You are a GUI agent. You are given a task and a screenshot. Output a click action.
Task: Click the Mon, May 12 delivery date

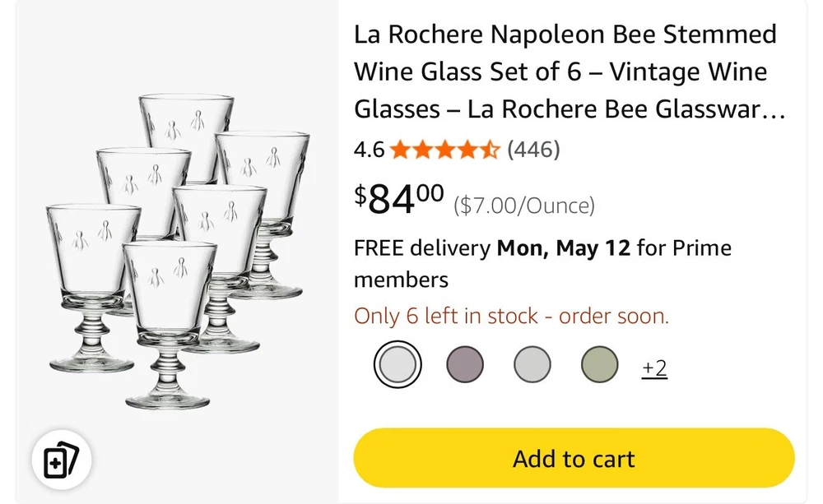pyautogui.click(x=564, y=248)
